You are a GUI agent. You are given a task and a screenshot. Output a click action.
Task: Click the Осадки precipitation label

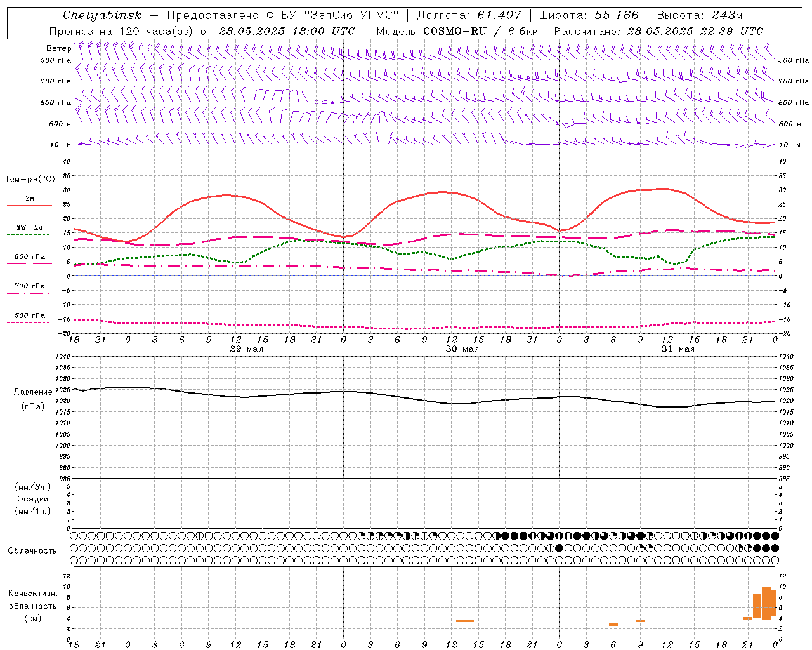pos(33,499)
